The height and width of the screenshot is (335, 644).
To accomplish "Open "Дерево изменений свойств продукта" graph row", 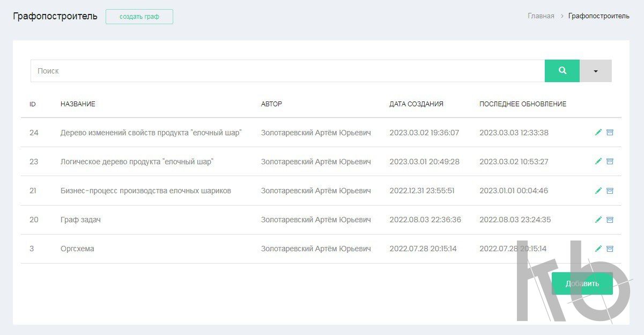I will click(x=151, y=133).
